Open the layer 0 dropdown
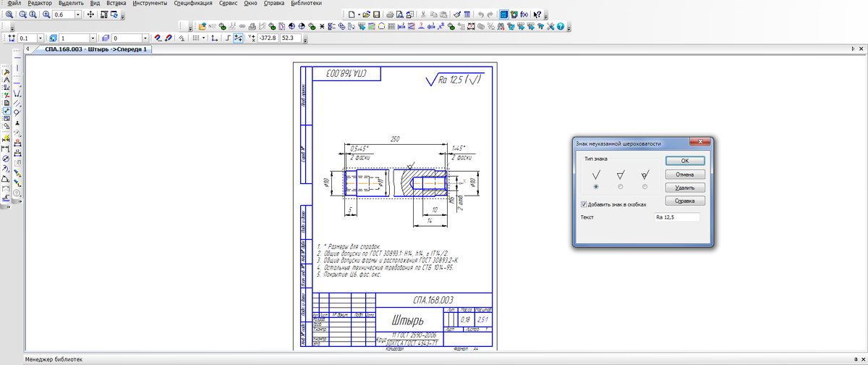 tap(145, 38)
